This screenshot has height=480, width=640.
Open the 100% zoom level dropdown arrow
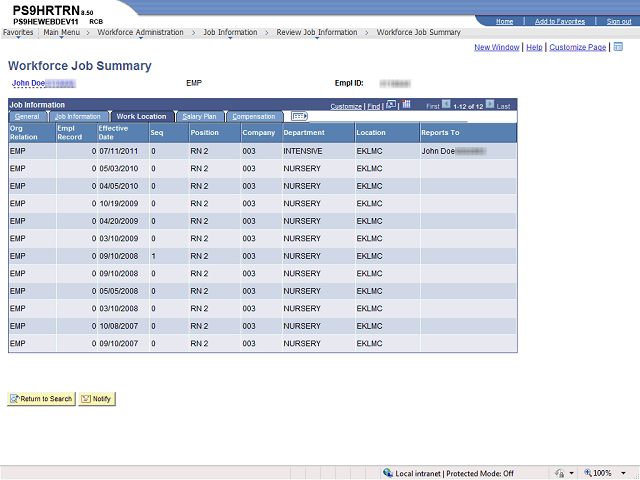click(623, 473)
